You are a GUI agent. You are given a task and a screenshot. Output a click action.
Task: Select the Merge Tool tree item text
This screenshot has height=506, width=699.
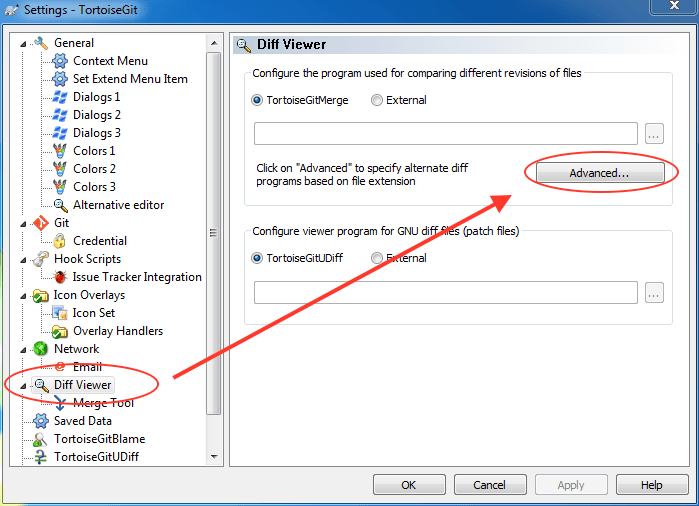(103, 403)
